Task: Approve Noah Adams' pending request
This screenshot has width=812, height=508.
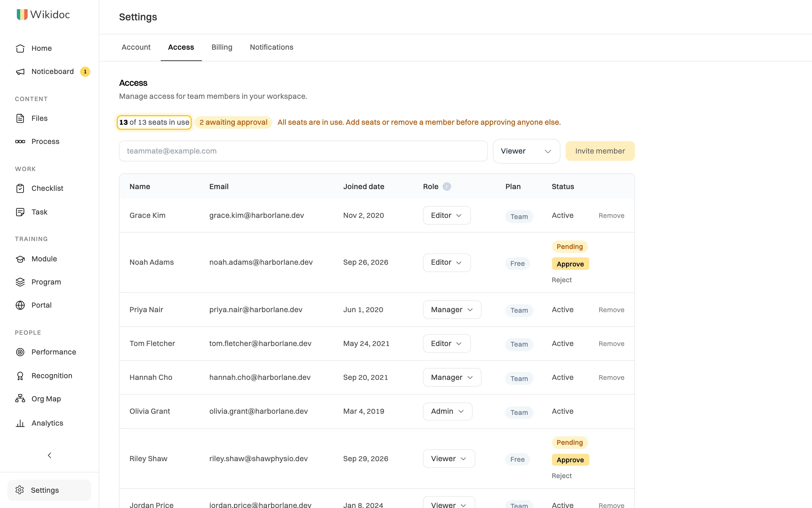Action: pyautogui.click(x=570, y=264)
